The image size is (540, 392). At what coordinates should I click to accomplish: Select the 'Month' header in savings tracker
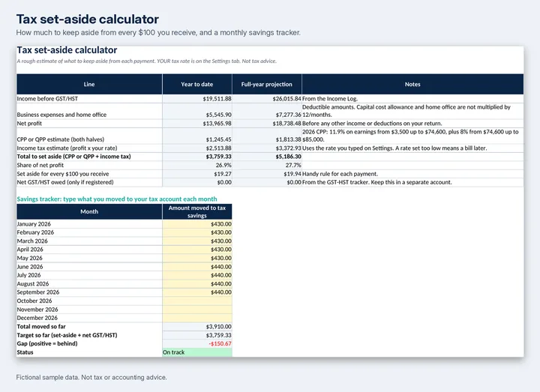point(89,211)
